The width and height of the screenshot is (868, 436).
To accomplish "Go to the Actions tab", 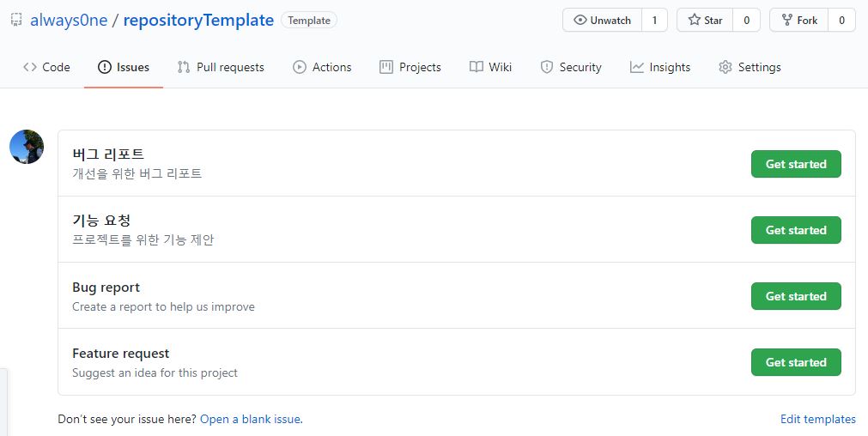I will point(322,67).
